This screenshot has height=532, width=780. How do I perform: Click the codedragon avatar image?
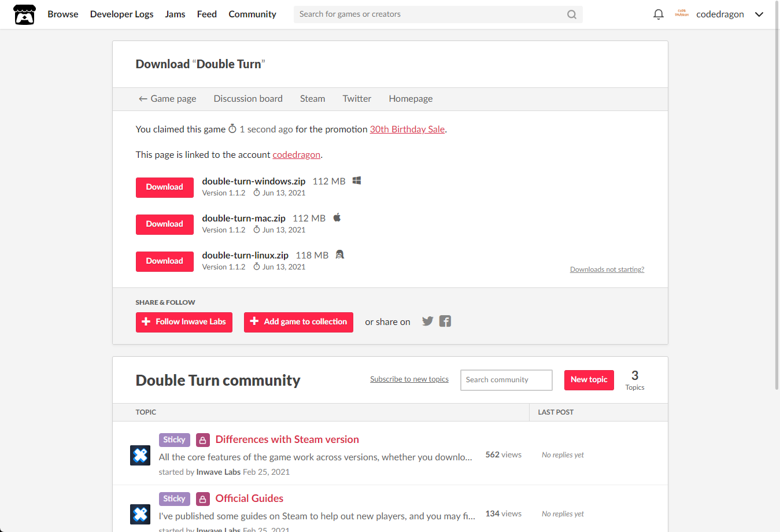(682, 14)
